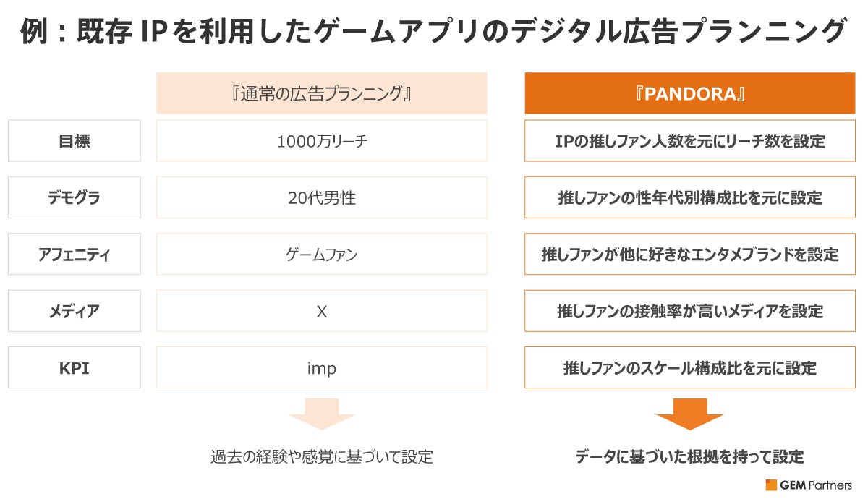Click the メディア row label
Viewport: 868px width, 499px height.
[75, 311]
